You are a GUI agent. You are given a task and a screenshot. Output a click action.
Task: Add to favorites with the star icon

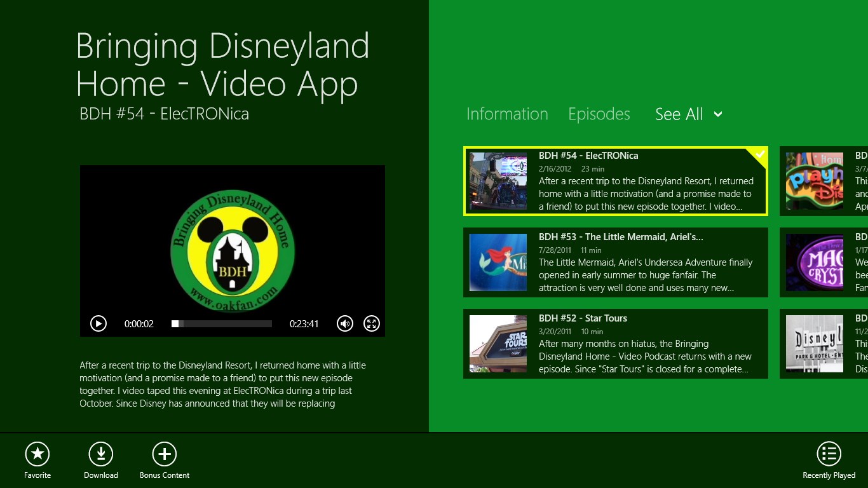click(37, 454)
